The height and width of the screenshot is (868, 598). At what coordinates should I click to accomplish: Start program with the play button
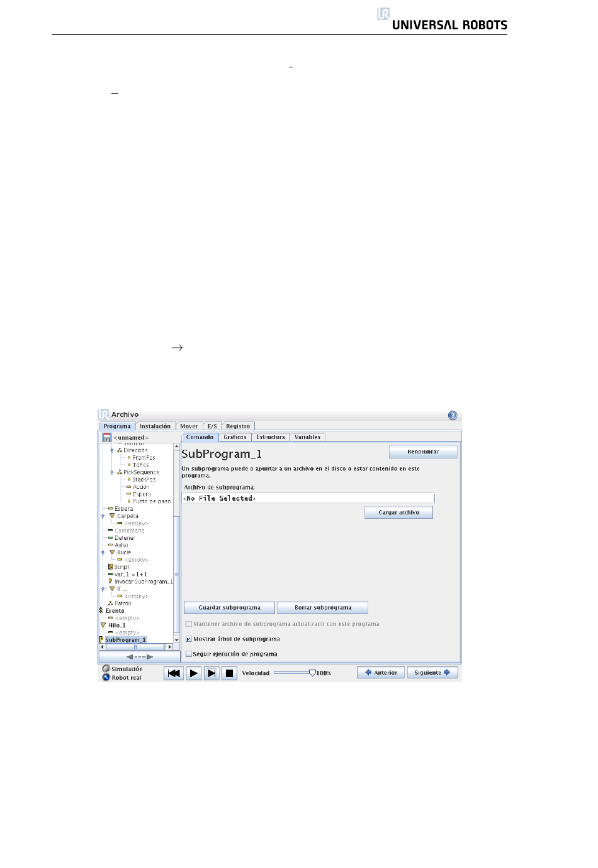point(194,673)
